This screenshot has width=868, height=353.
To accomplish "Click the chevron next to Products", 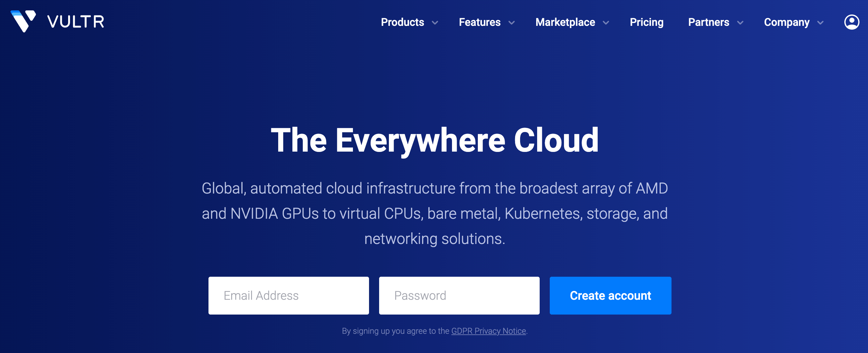I will click(x=435, y=23).
